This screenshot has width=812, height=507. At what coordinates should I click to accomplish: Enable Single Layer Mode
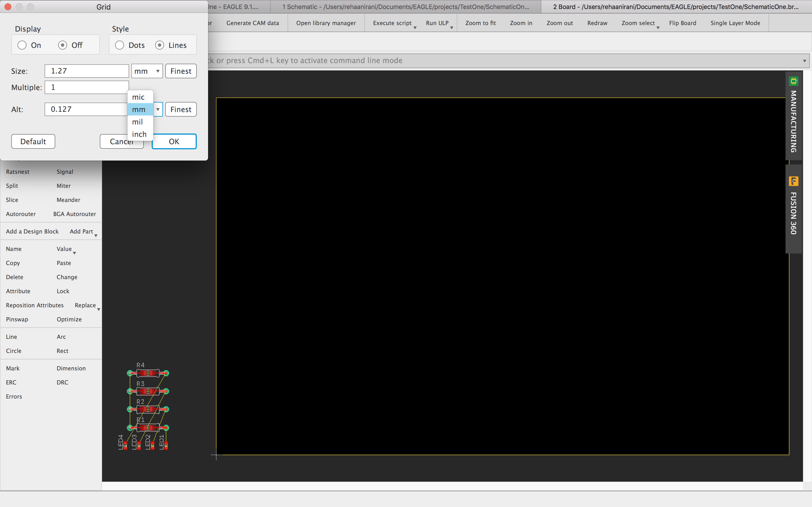[x=735, y=23]
